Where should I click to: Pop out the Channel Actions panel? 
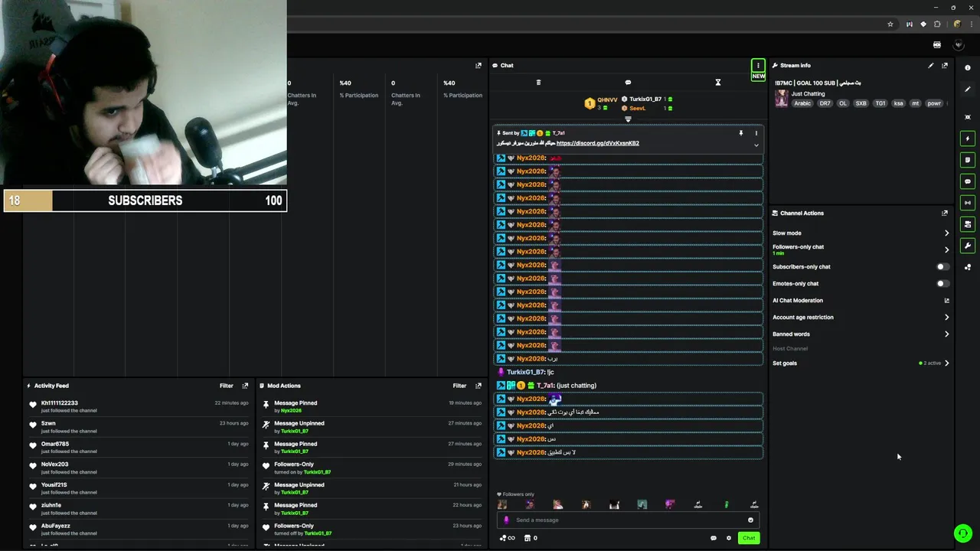coord(945,213)
